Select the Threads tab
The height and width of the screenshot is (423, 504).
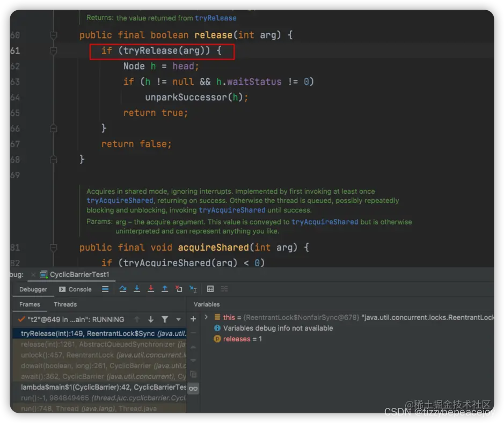pyautogui.click(x=65, y=304)
